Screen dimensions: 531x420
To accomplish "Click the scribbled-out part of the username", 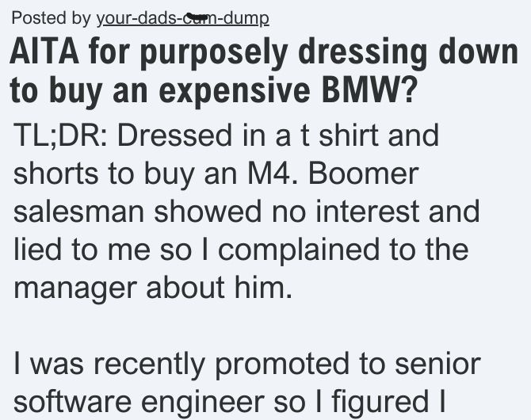I will pyautogui.click(x=196, y=16).
